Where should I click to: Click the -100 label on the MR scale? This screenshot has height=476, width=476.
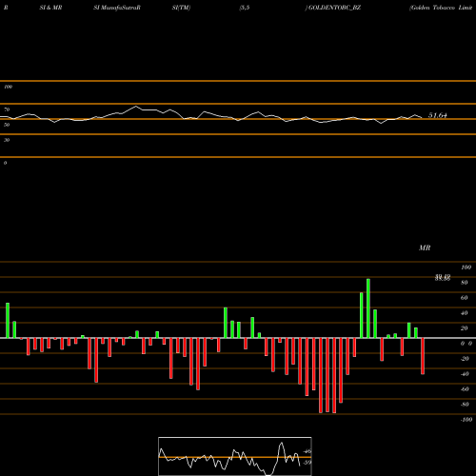[x=466, y=420]
